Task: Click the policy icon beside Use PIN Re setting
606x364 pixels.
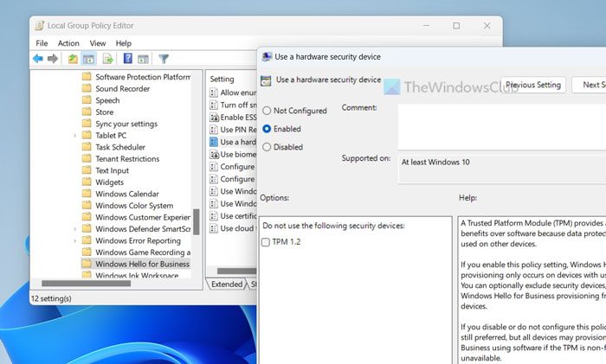Action: (x=214, y=130)
